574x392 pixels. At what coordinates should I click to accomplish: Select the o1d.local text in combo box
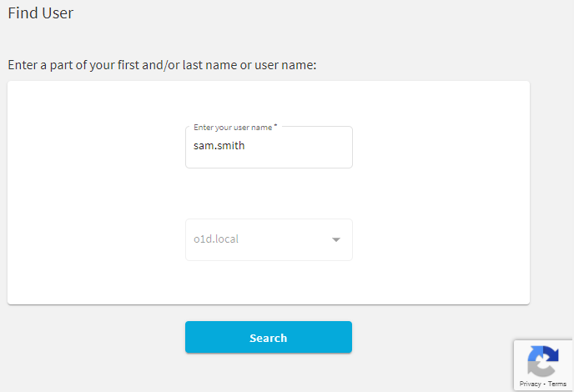tap(216, 239)
